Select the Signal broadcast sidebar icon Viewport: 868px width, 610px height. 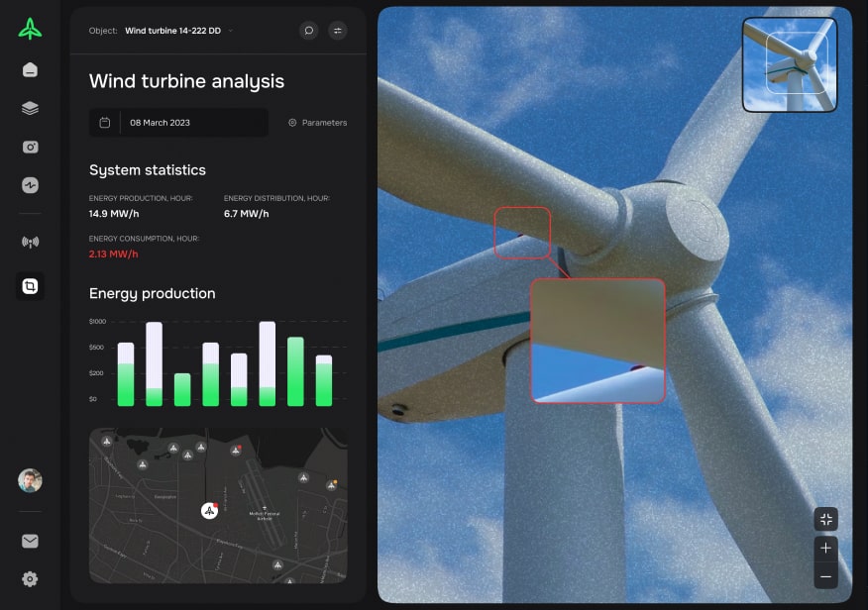[30, 242]
